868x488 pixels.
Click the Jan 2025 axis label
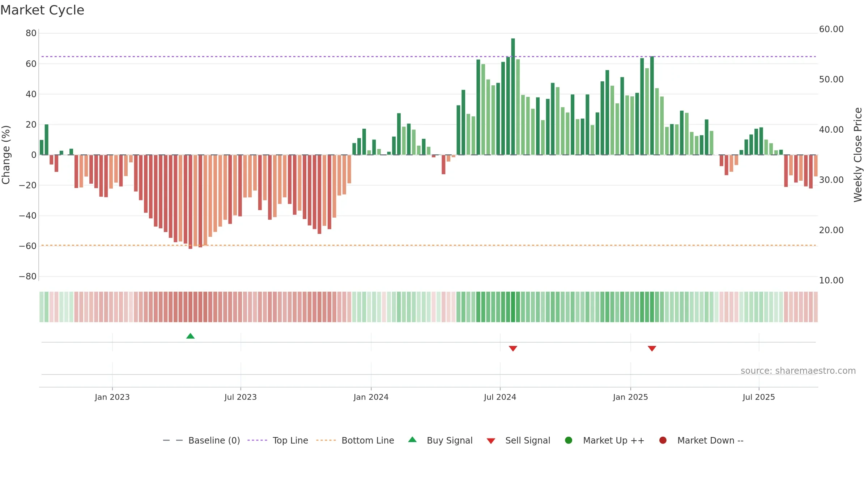click(x=630, y=397)
